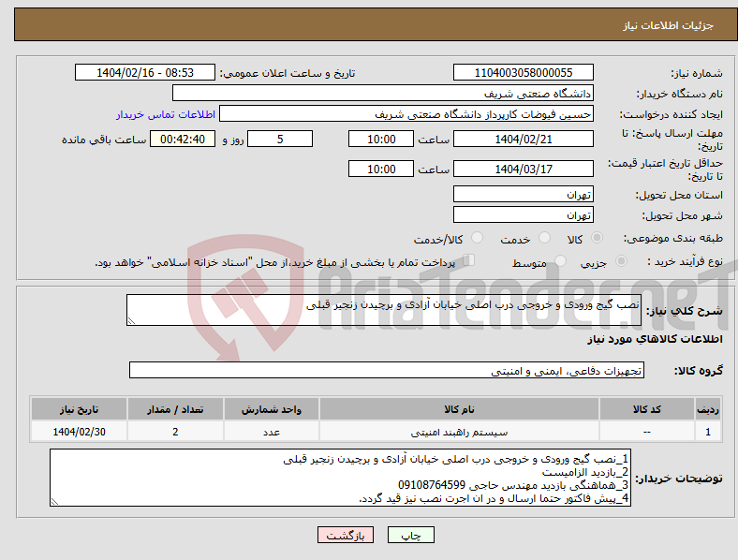Click the page title جزئیات اطلاعات نیاز
Viewport: 738px width, 560px height.
[x=669, y=25]
